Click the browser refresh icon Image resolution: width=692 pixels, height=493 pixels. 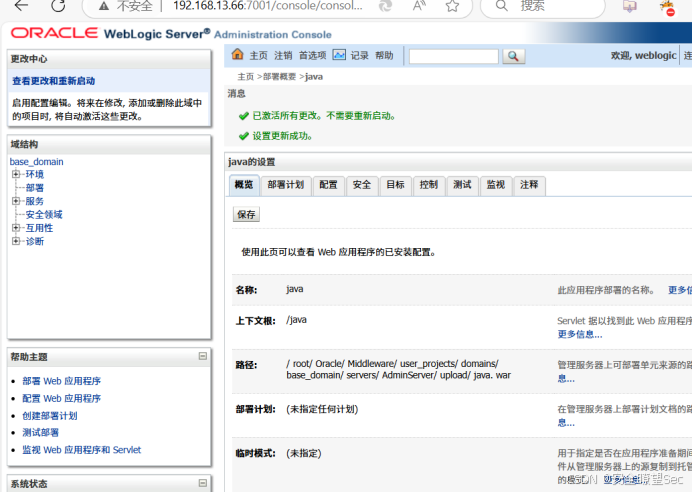tap(58, 6)
